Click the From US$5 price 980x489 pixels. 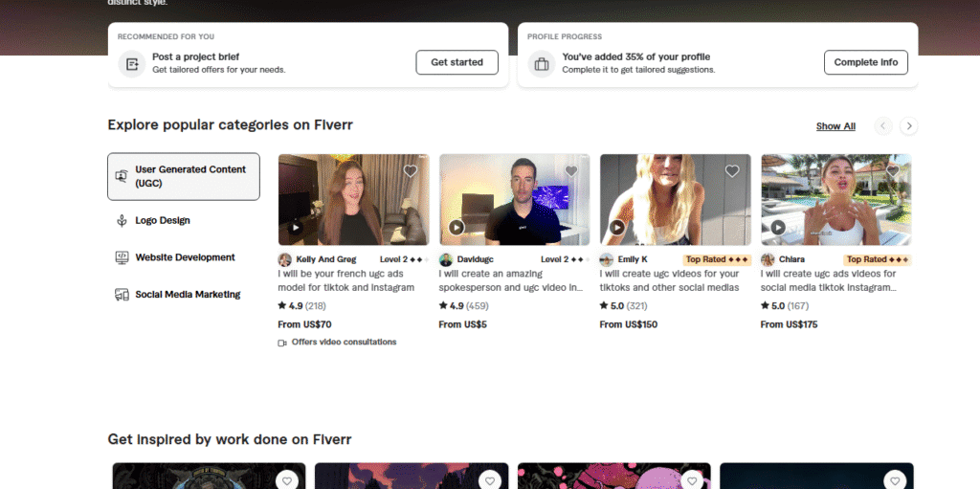coord(462,324)
